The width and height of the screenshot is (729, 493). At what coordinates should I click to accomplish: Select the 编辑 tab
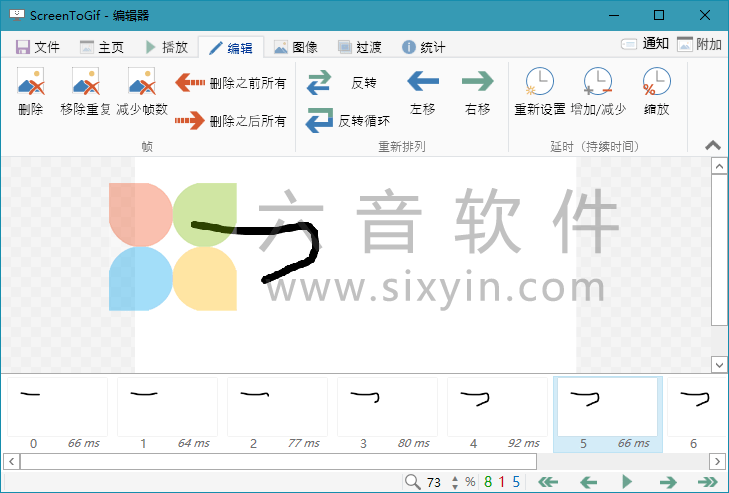pyautogui.click(x=231, y=47)
